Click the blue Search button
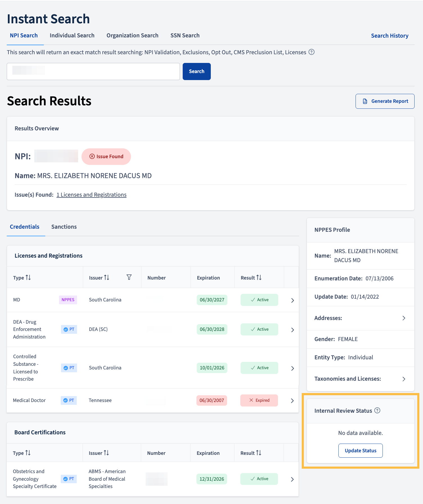 coord(197,71)
